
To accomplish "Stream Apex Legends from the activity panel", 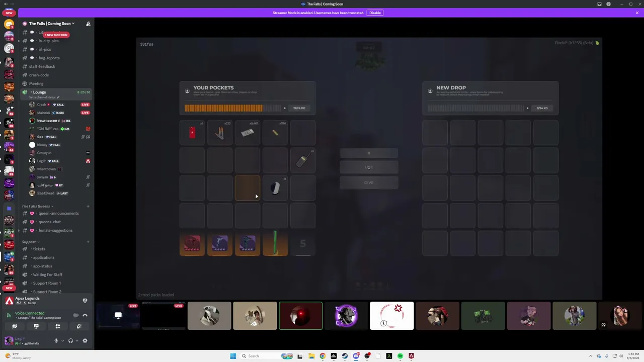I will click(x=85, y=301).
